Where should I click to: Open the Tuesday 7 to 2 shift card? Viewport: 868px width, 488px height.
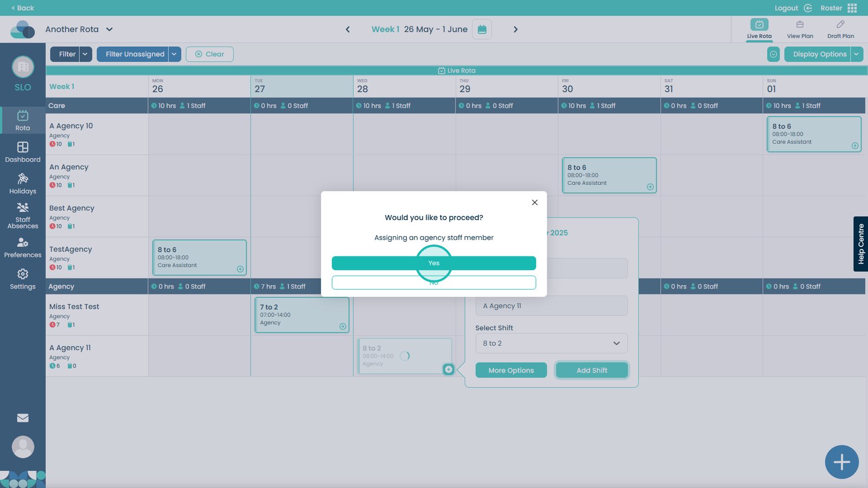coord(302,314)
